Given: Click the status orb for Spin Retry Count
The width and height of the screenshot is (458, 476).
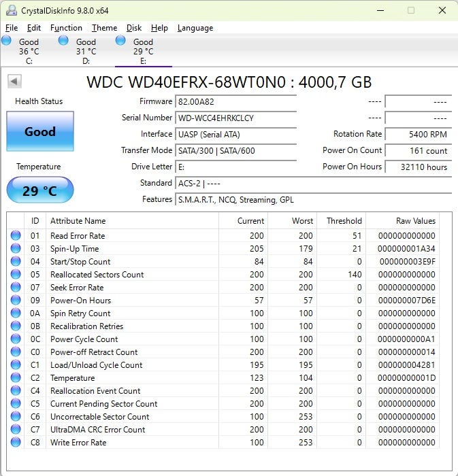Looking at the screenshot, I should [16, 313].
